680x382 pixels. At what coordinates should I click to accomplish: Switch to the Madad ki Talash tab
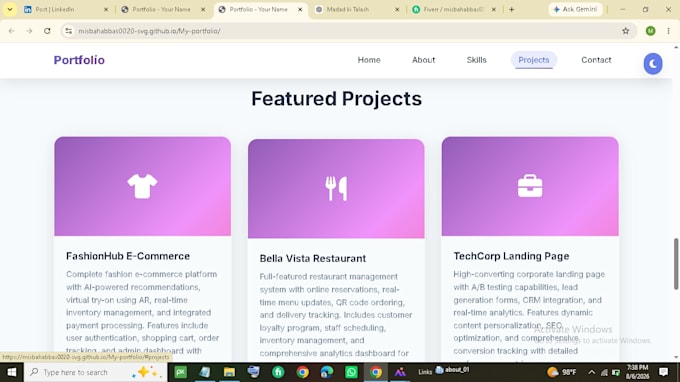pos(352,9)
